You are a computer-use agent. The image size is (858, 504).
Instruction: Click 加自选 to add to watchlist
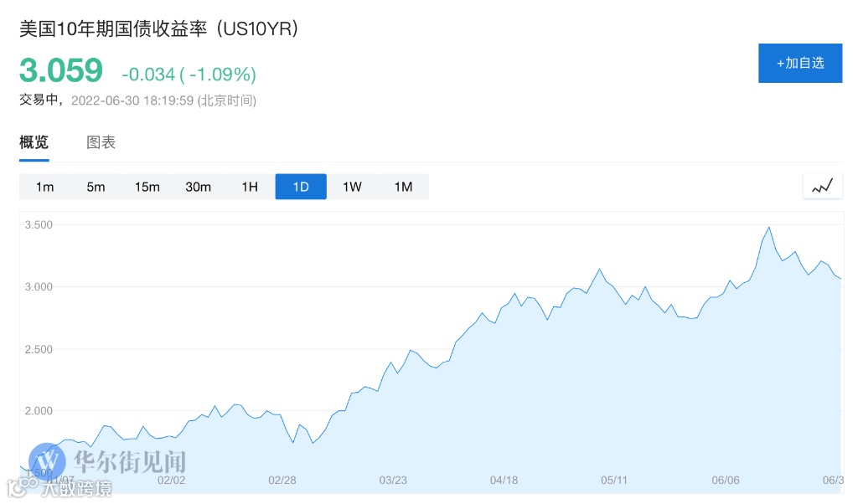pyautogui.click(x=800, y=63)
